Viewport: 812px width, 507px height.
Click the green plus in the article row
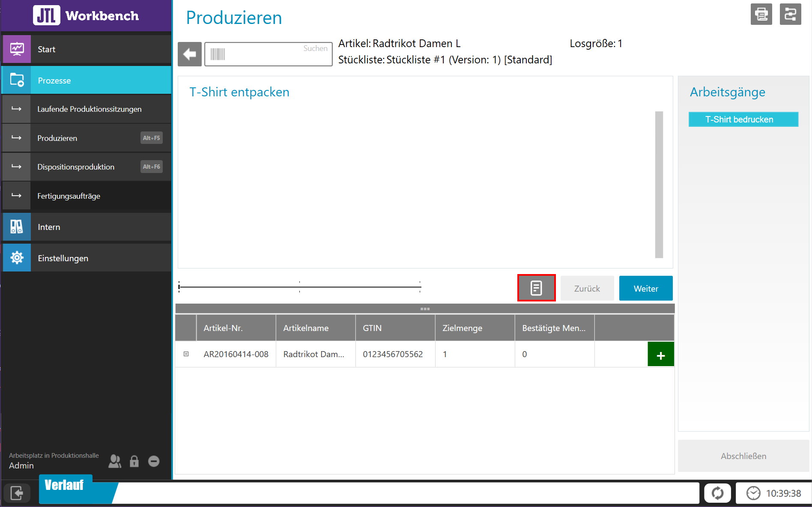(661, 354)
